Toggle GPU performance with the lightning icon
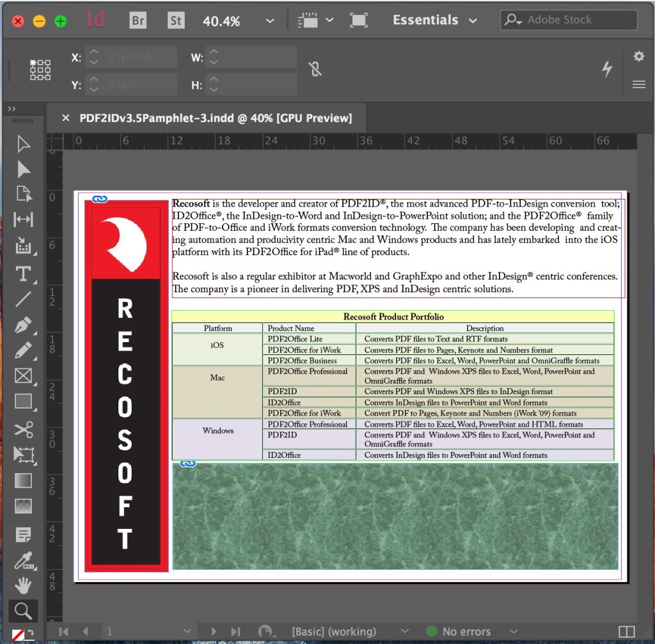655x644 pixels. point(607,70)
